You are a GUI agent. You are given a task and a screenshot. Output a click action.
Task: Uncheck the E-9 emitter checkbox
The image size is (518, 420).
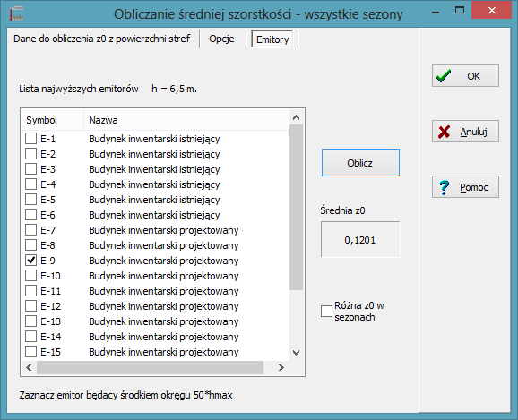(x=31, y=261)
